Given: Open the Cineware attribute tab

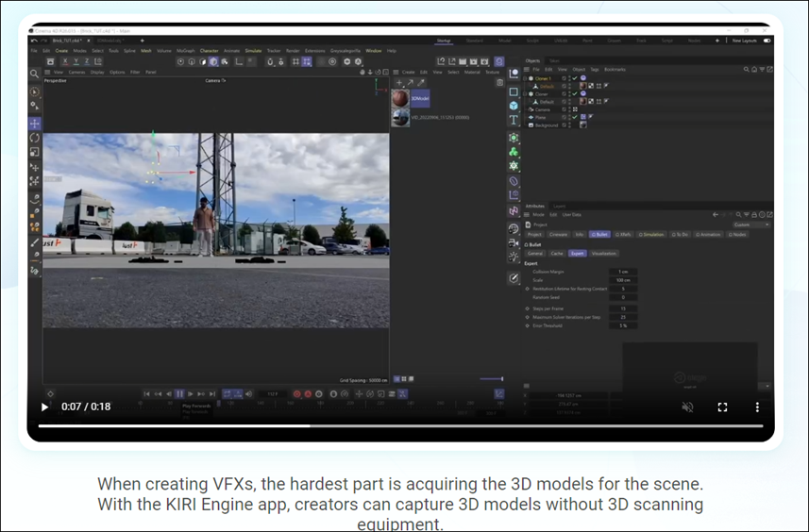Looking at the screenshot, I should [558, 235].
